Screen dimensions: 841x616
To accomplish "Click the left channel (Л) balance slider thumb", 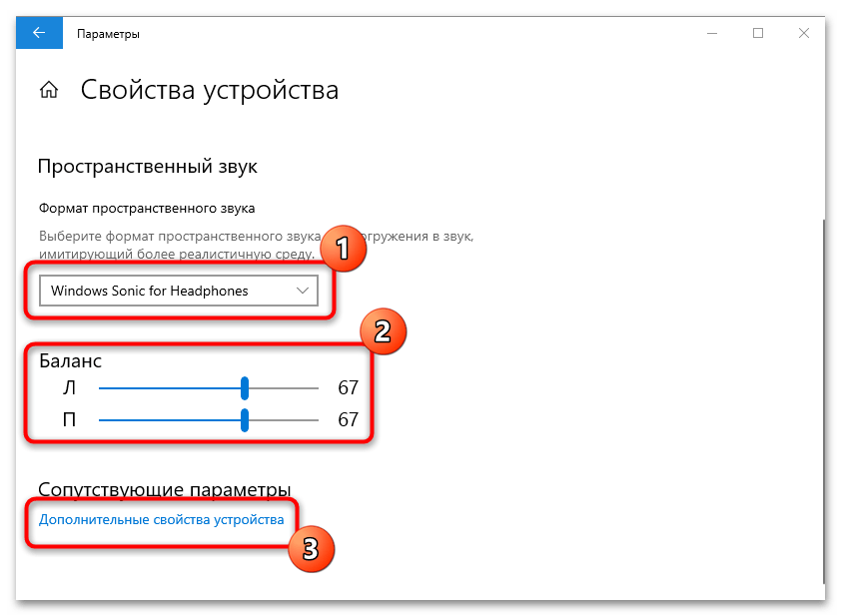I will tap(244, 388).
